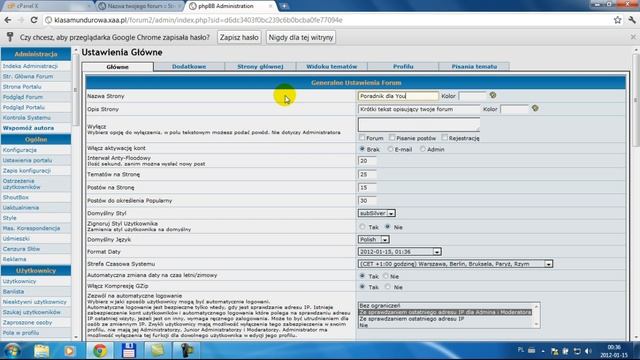Choose Bez ograniczeń in auto-login list

click(445, 305)
